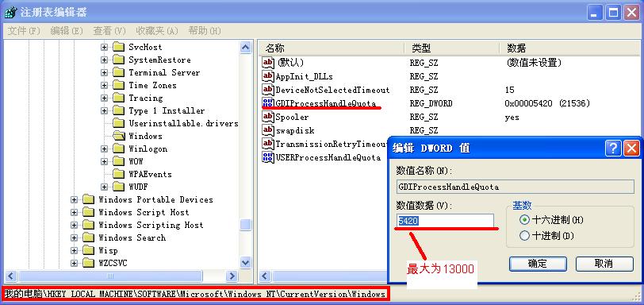
Task: Expand the SystemRestore tree node
Action: [x=104, y=60]
